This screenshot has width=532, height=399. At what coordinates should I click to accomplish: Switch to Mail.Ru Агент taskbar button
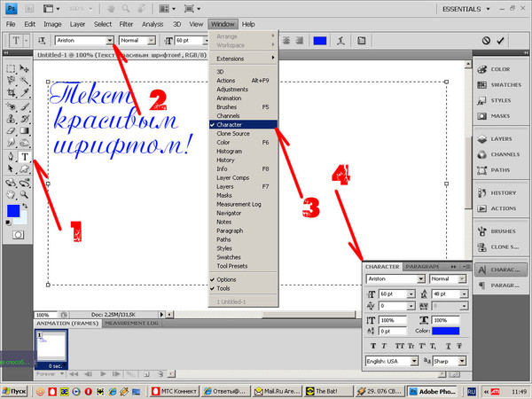coord(277,392)
